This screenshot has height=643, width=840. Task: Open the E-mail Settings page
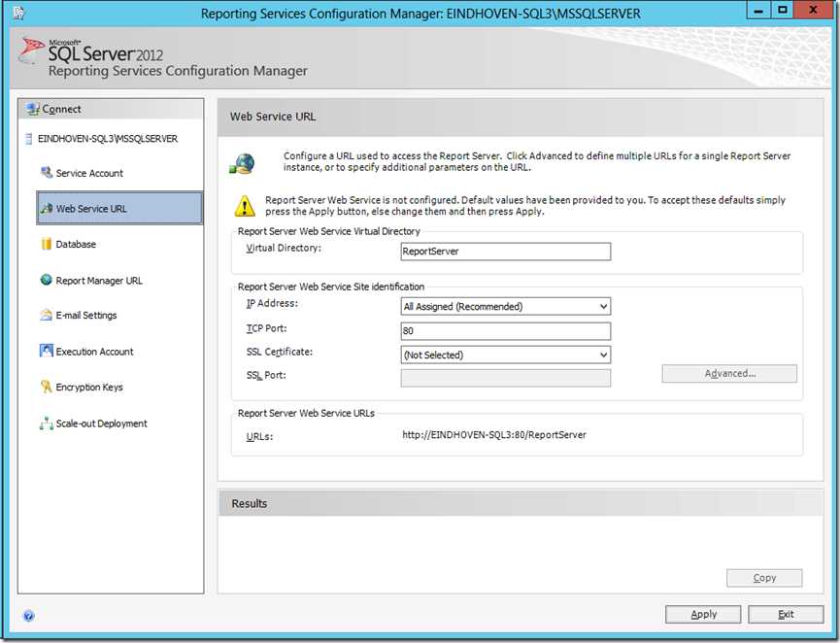[x=86, y=315]
